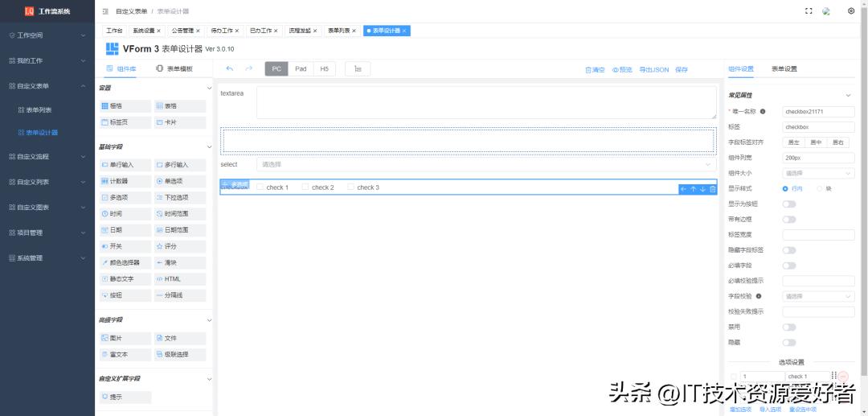868x416 pixels.
Task: Switch to the 表单设置 tab
Action: 784,69
